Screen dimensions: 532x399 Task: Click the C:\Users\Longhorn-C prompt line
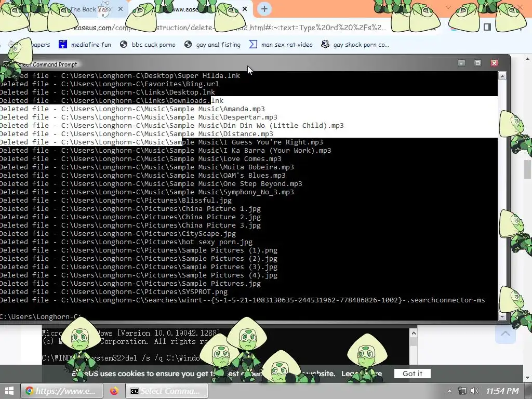tap(41, 316)
